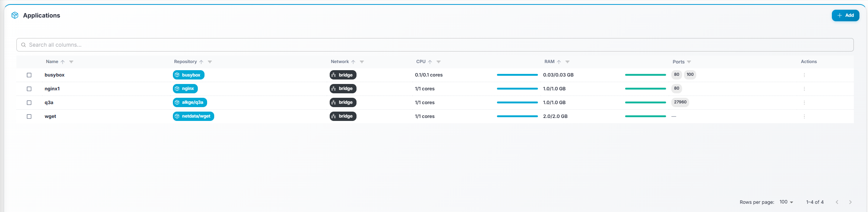Select the wget row checkbox

(x=29, y=116)
